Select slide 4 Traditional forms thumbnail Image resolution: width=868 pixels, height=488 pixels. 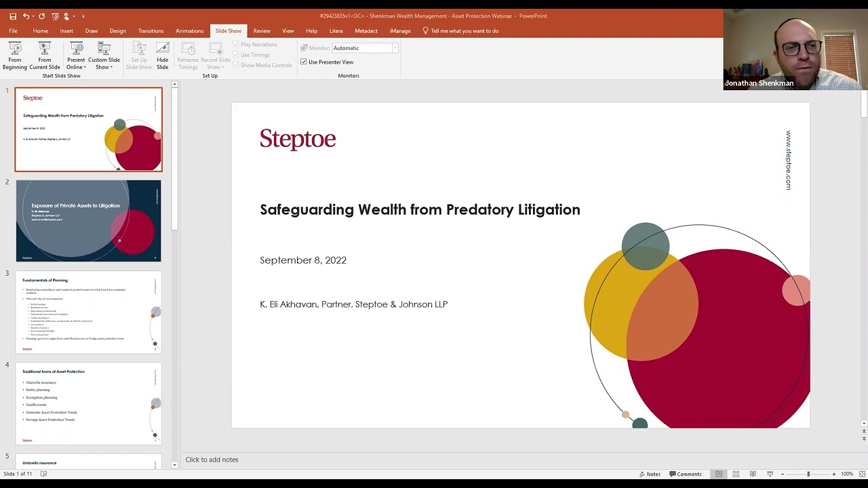[x=89, y=404]
